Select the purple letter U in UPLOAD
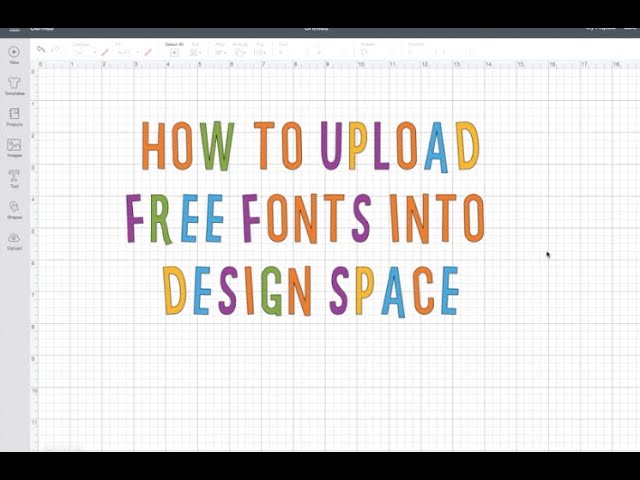Image resolution: width=640 pixels, height=480 pixels. (331, 145)
